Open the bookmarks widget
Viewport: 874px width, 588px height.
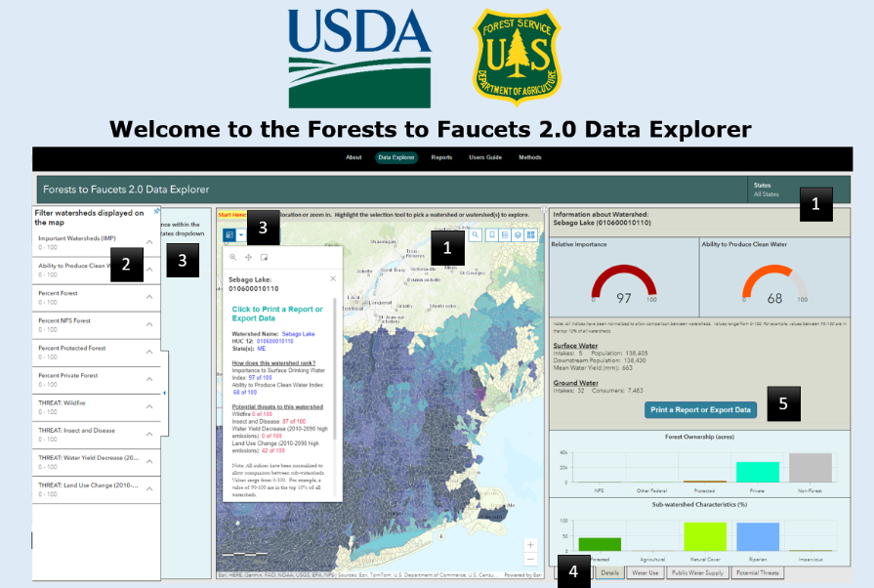coord(492,235)
